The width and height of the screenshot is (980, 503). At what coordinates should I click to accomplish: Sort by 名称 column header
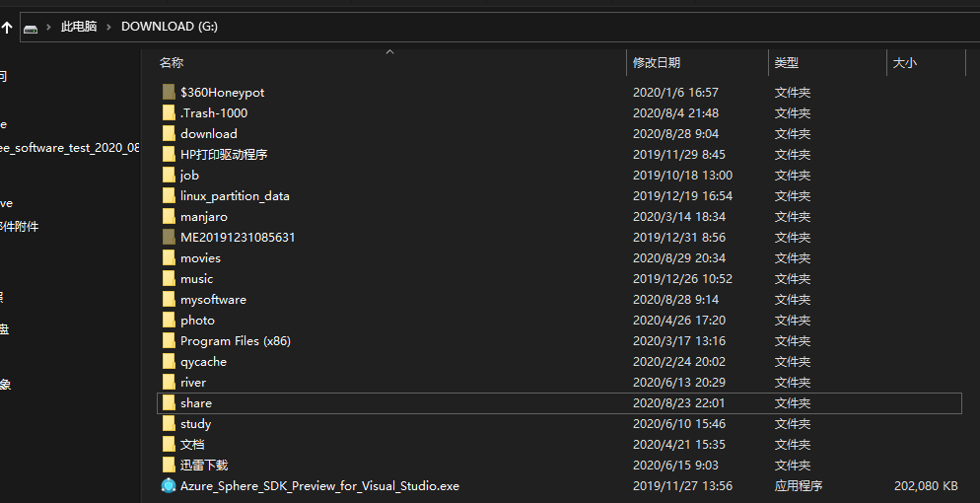172,62
